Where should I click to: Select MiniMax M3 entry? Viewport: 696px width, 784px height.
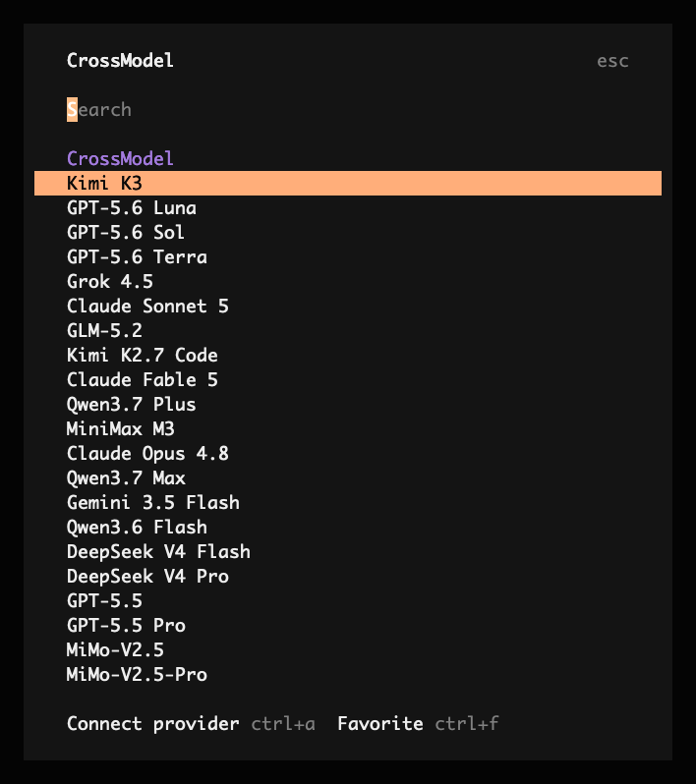tap(348, 428)
